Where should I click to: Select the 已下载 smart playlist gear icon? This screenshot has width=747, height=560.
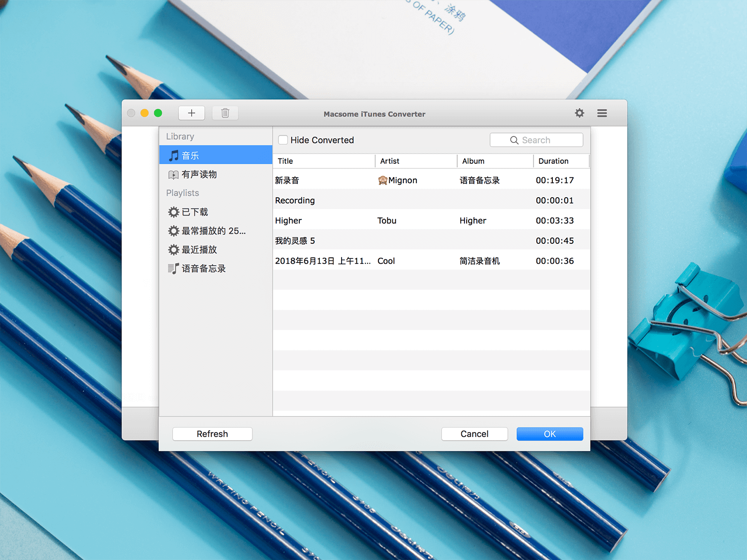coord(173,212)
